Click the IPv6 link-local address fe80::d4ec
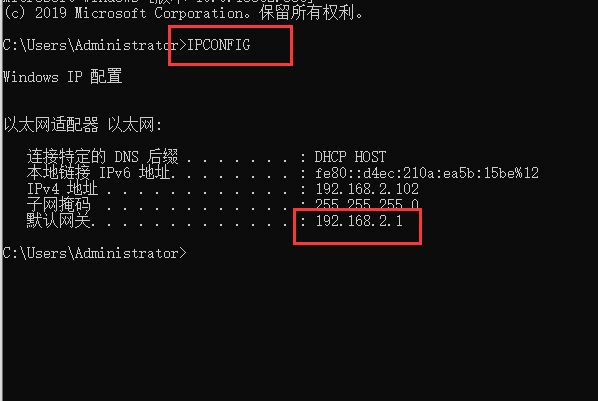This screenshot has width=598, height=401. [427, 173]
